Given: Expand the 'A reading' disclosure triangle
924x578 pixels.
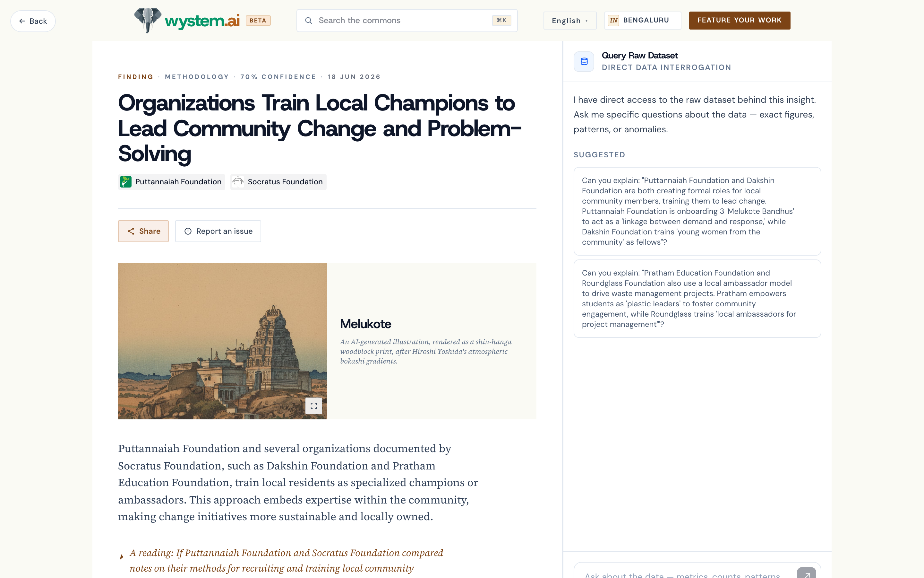Looking at the screenshot, I should (121, 556).
